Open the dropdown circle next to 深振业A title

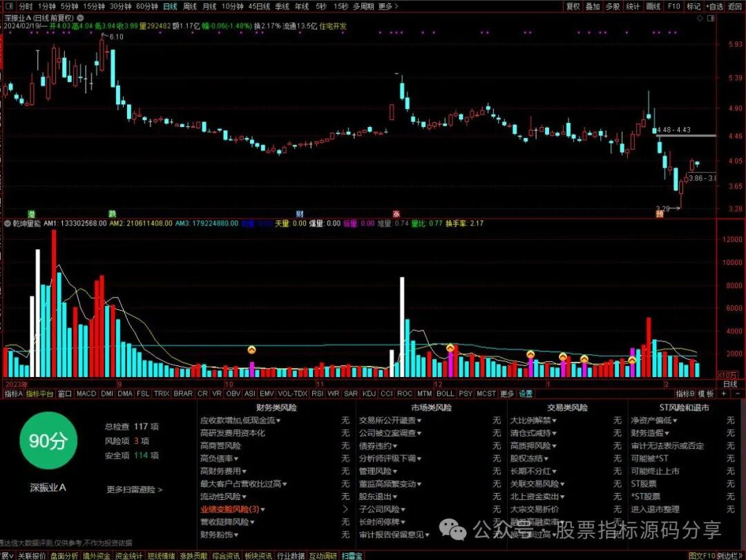[80, 17]
